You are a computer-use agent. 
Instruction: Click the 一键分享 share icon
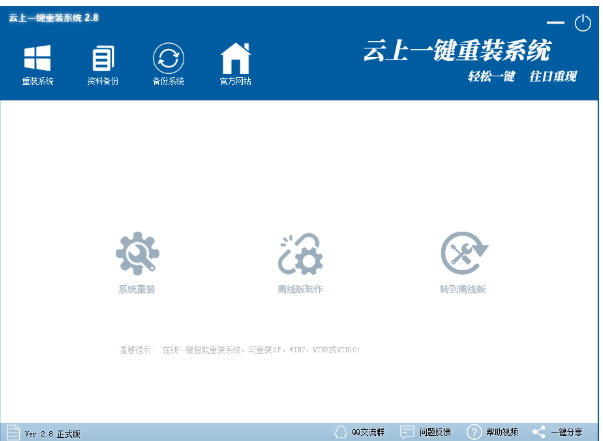[539, 432]
